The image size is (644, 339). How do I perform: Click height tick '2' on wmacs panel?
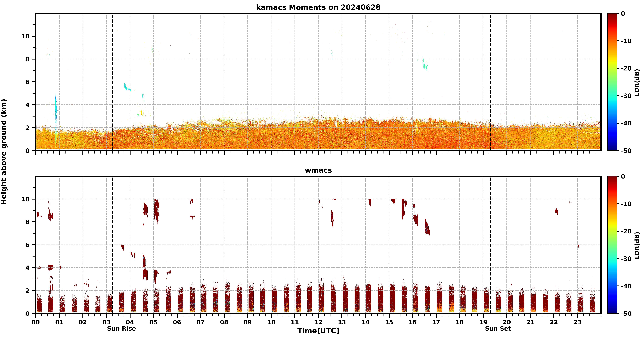click(27, 291)
